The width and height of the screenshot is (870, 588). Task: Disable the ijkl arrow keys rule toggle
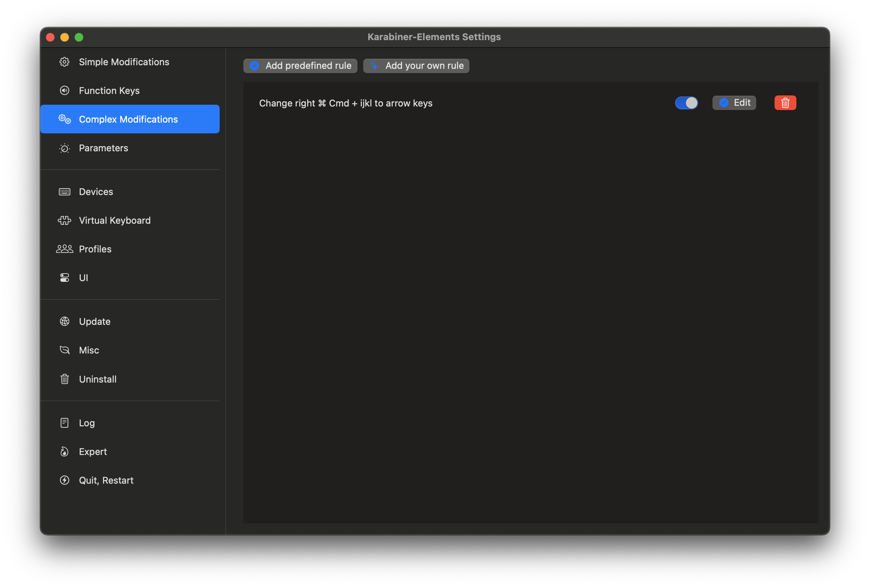(686, 103)
